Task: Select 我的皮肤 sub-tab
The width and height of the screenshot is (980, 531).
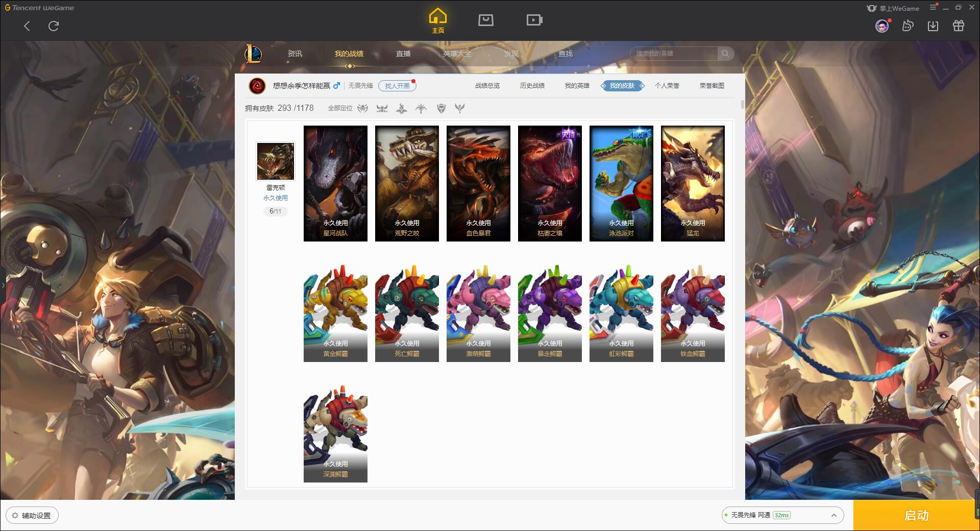Action: click(x=622, y=86)
